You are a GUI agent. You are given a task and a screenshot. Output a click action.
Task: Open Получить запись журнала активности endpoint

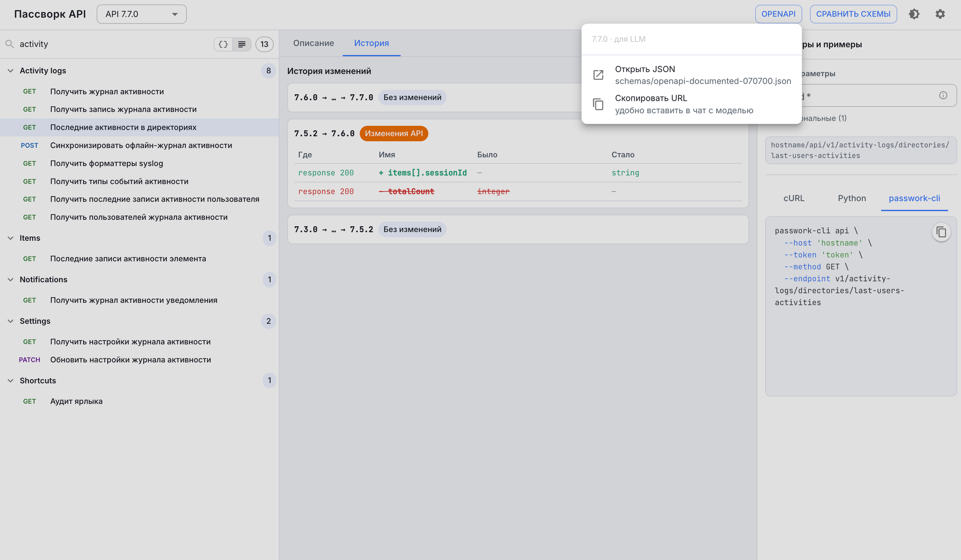pyautogui.click(x=139, y=110)
